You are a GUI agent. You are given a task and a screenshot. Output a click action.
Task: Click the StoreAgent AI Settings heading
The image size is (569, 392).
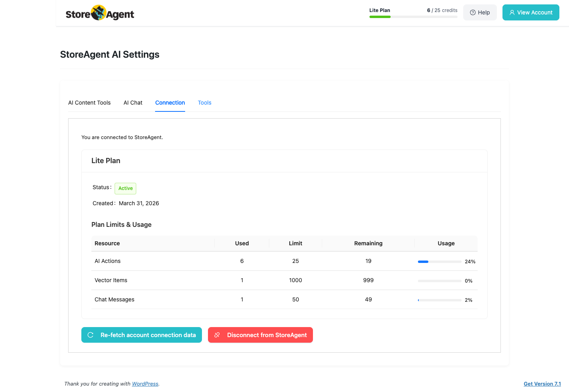[x=110, y=55]
